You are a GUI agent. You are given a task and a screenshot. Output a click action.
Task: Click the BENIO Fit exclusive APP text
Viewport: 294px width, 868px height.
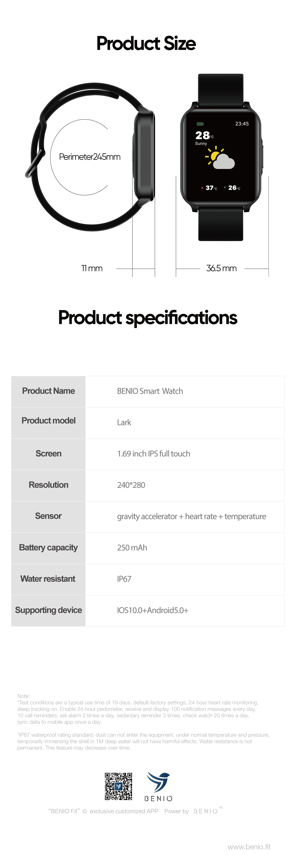point(103,811)
